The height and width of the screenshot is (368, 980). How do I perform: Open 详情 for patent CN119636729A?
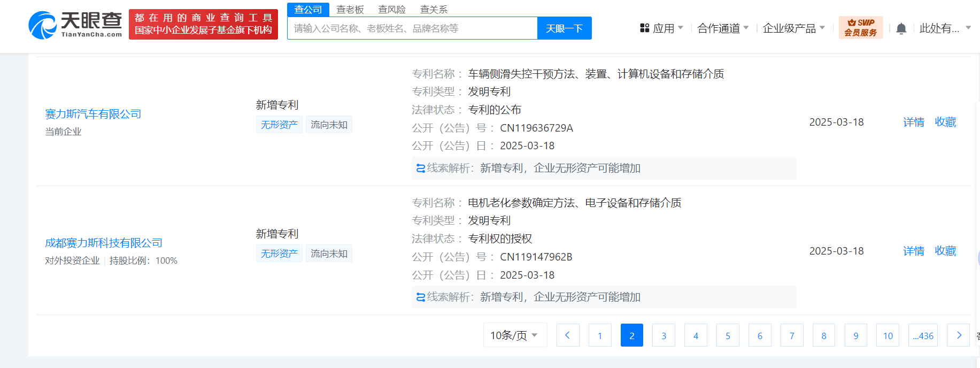[x=914, y=122]
